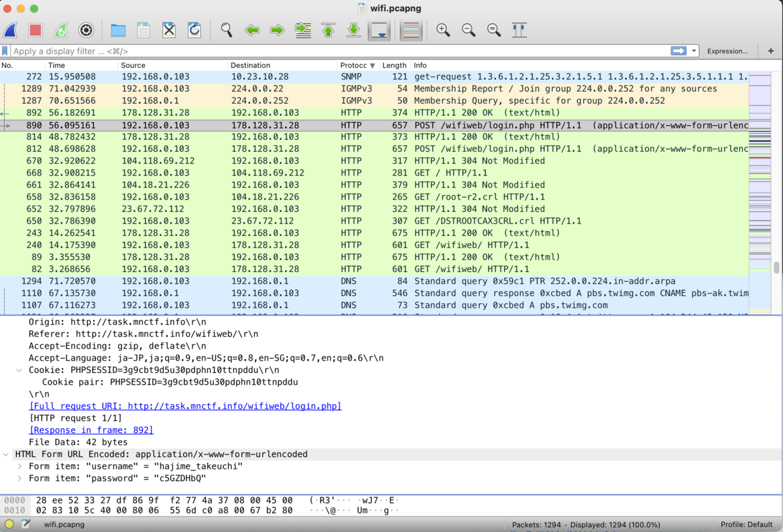Image resolution: width=783 pixels, height=532 pixels.
Task: Save this capture file
Action: 144,30
